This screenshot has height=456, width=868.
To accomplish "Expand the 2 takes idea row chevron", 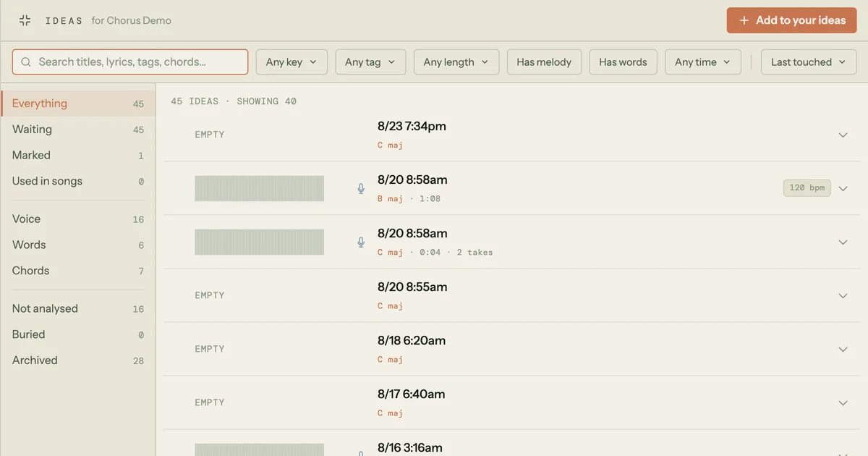I will (x=843, y=242).
